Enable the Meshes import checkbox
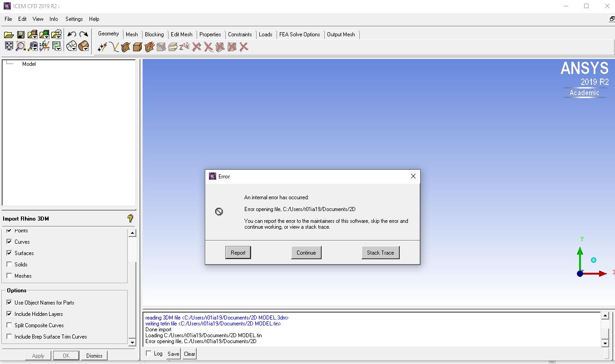615x364 pixels. pyautogui.click(x=9, y=275)
